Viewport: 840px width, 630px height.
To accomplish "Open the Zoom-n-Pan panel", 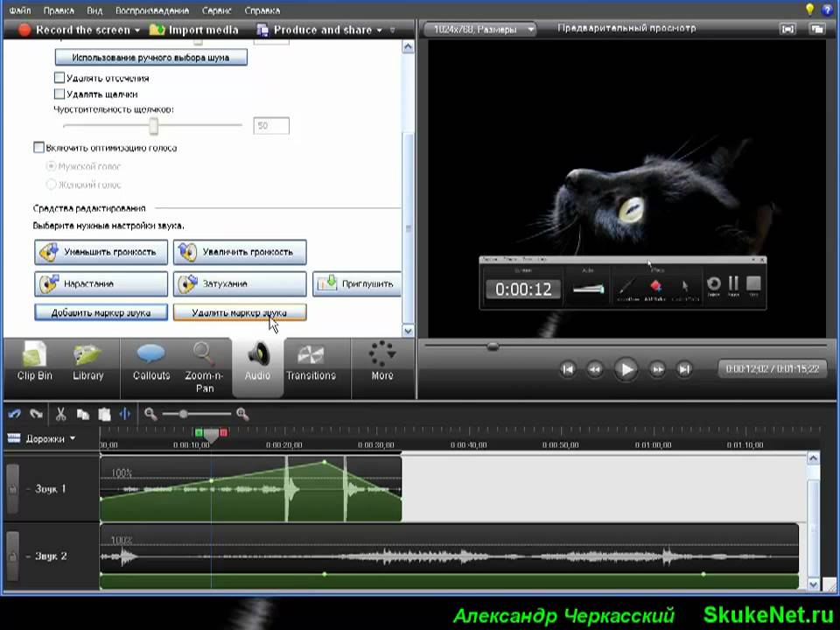I will point(204,368).
